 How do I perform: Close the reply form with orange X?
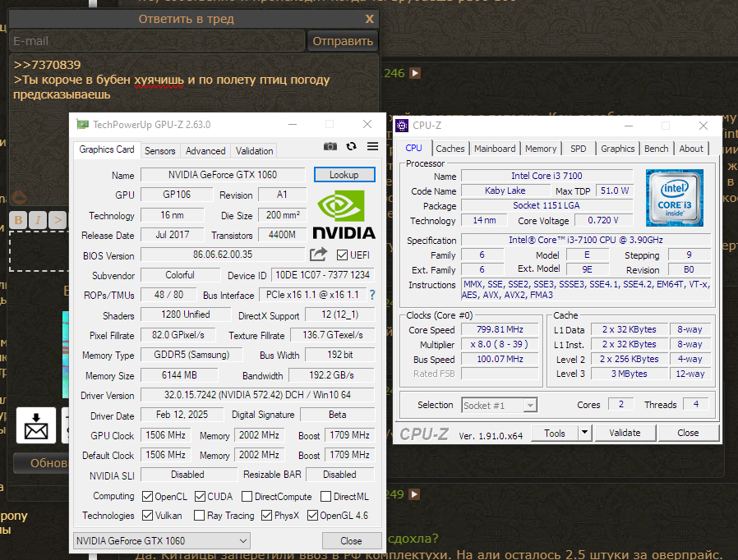tap(370, 19)
